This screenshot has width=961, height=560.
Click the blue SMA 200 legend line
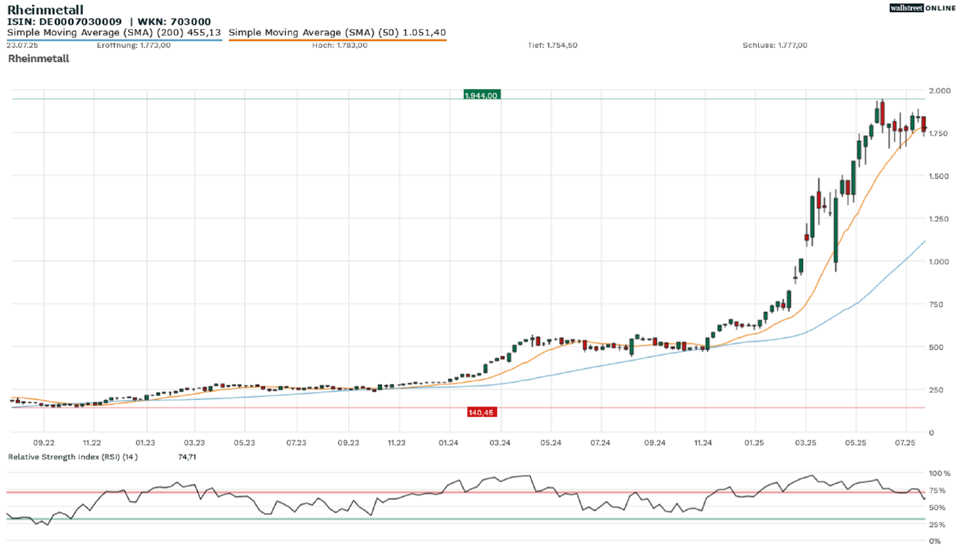[115, 40]
